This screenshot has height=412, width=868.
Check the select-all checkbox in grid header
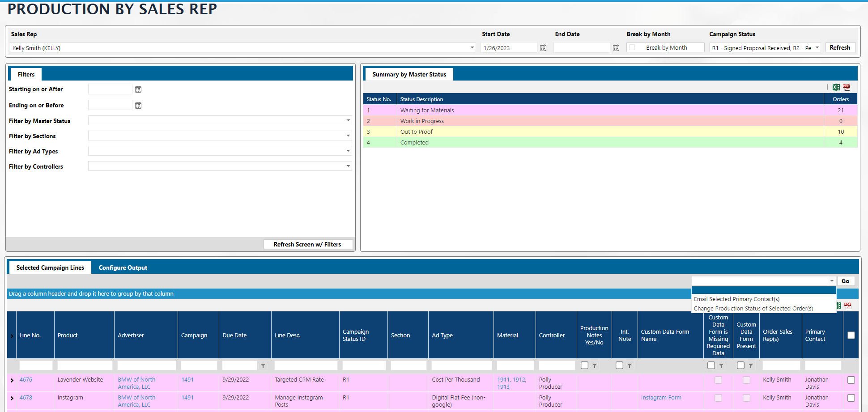coord(851,335)
